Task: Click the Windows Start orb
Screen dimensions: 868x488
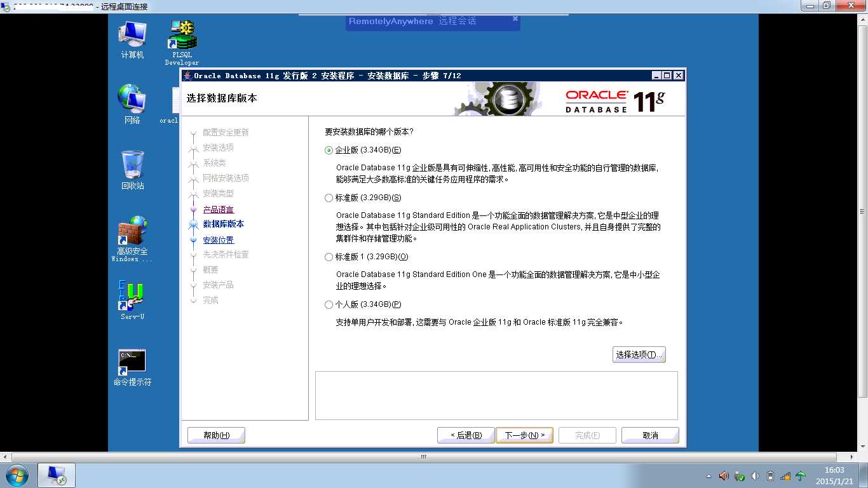Action: pyautogui.click(x=17, y=475)
